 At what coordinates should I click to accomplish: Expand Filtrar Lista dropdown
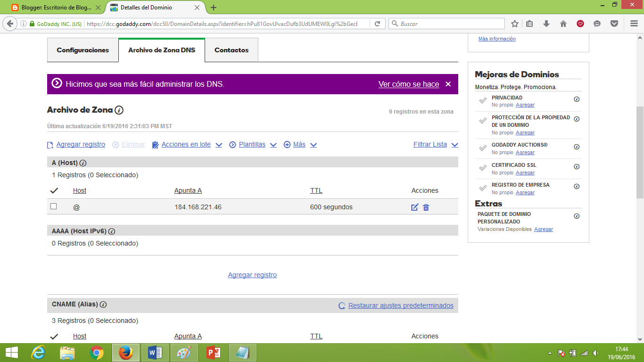454,145
